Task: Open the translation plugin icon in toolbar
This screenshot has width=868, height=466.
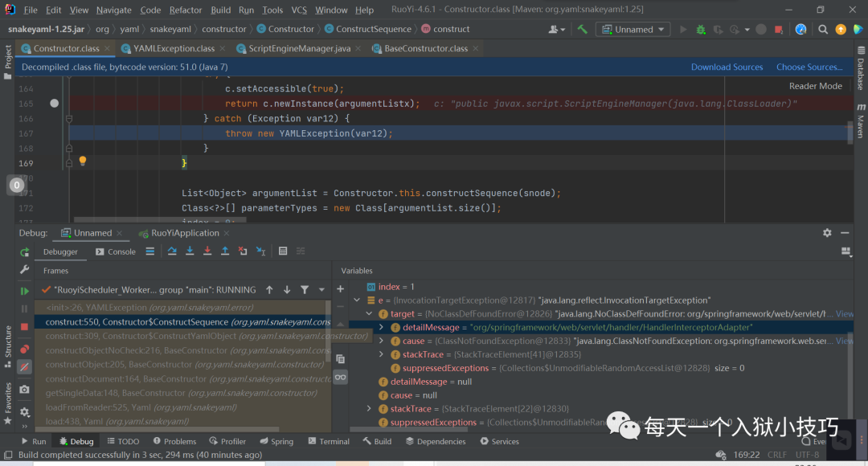Action: point(800,30)
